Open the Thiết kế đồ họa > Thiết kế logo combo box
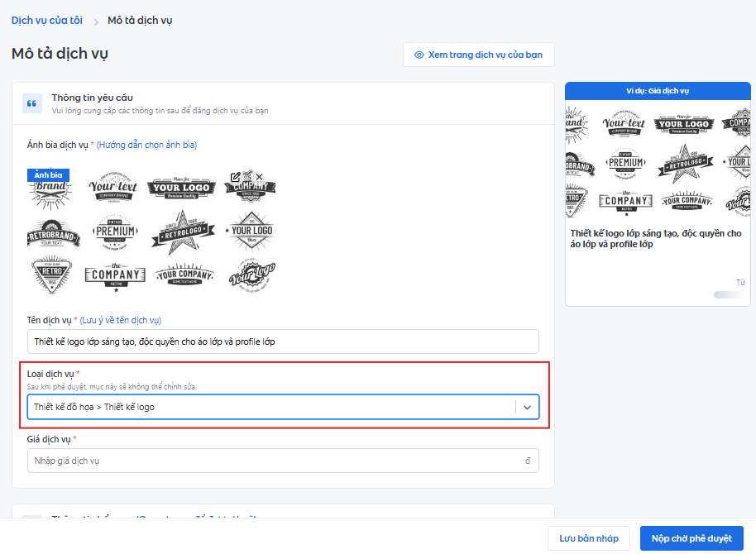 pyautogui.click(x=271, y=407)
